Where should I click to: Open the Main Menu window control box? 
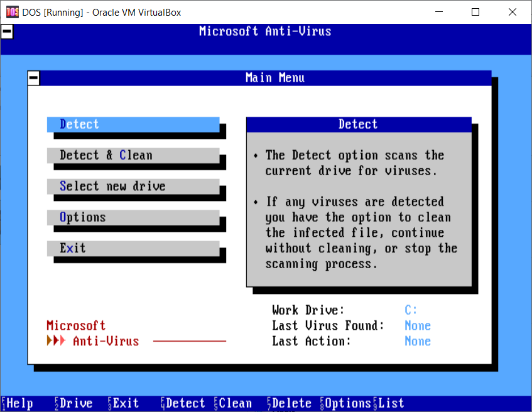pos(33,78)
